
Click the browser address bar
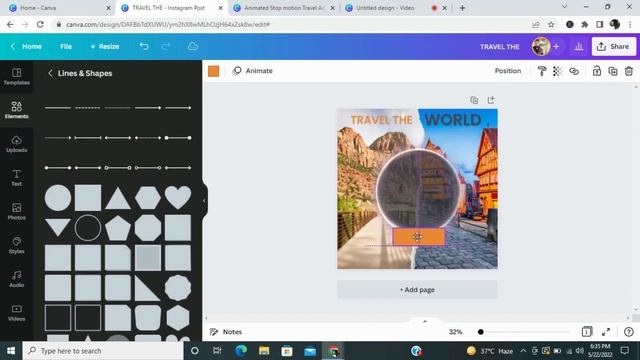tap(294, 24)
